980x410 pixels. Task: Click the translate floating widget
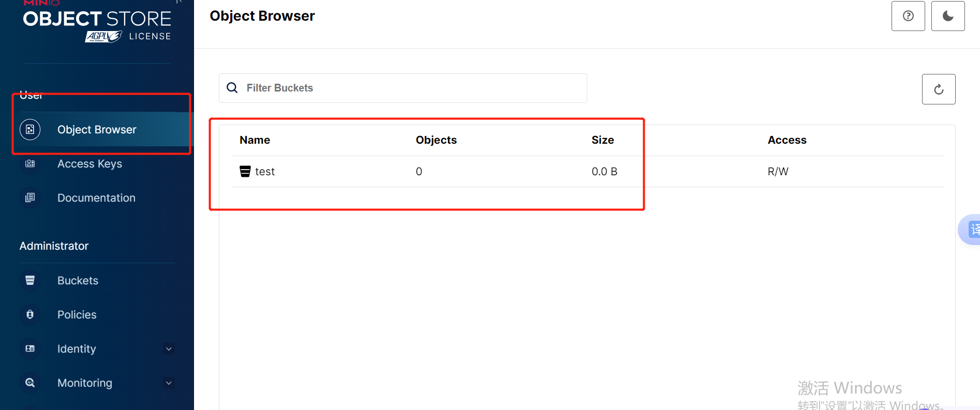coord(972,229)
